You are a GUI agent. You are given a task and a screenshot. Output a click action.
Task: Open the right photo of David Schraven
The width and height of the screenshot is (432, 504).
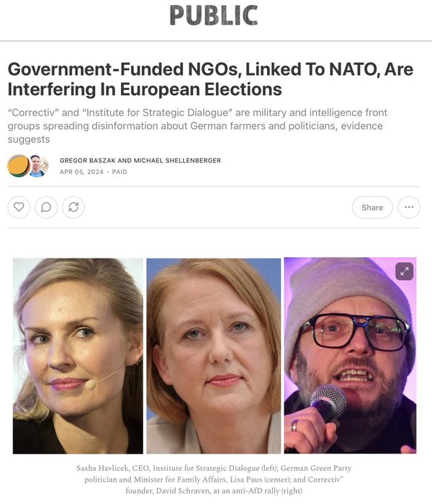click(350, 356)
